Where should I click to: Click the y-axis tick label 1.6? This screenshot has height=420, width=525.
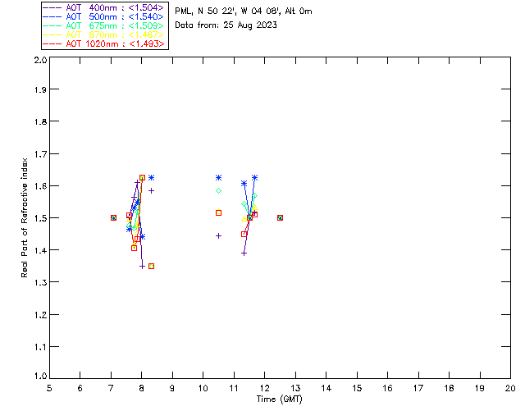click(40, 186)
